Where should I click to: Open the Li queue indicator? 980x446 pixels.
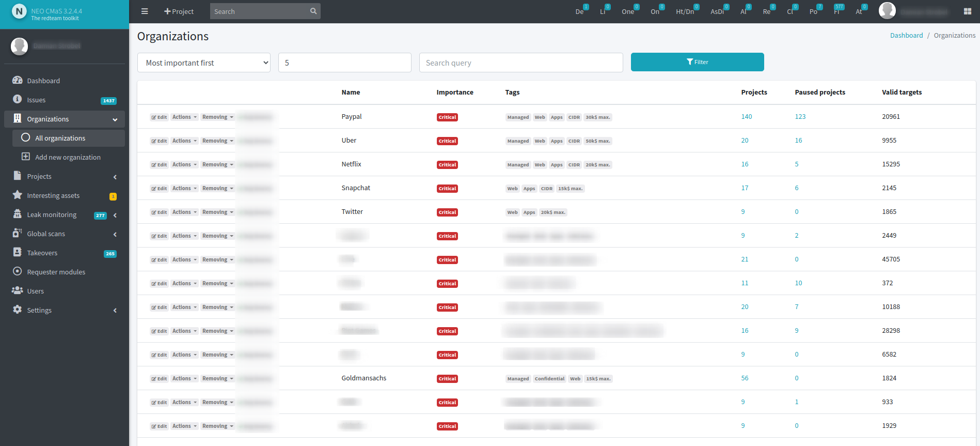pyautogui.click(x=605, y=10)
